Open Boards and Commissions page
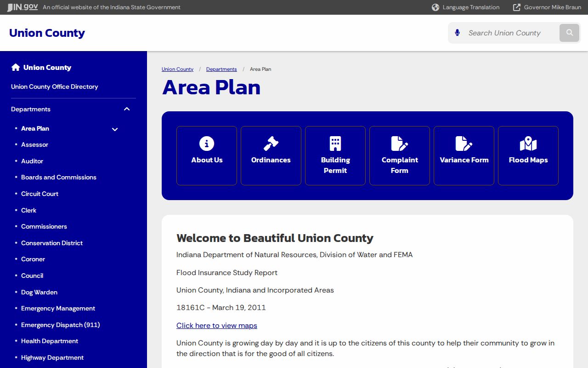Image resolution: width=588 pixels, height=368 pixels. [x=59, y=177]
